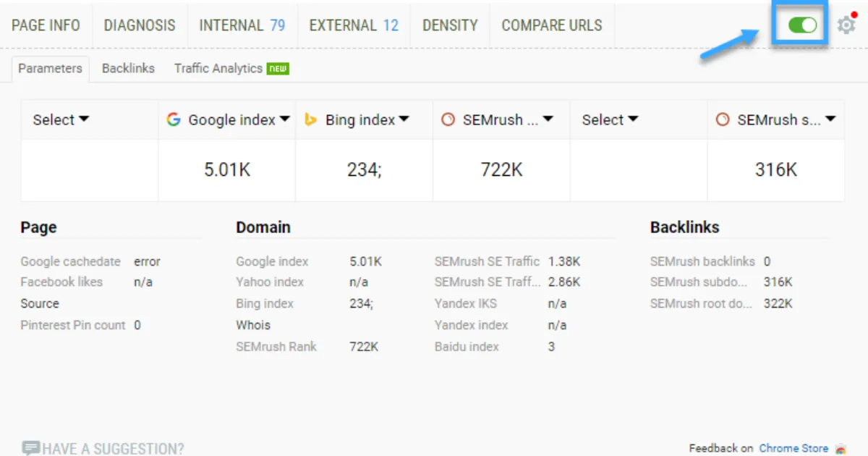The image size is (868, 456).
Task: Click Google index link in Domain list
Action: tap(272, 261)
